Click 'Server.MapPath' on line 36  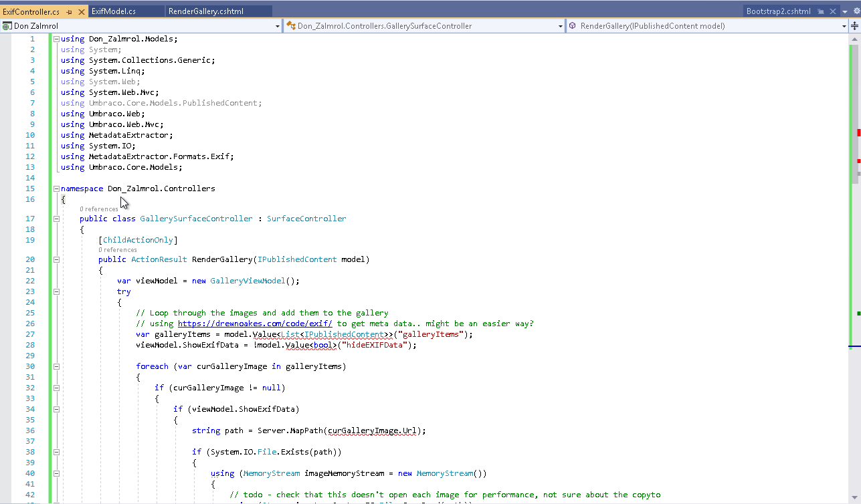click(290, 430)
